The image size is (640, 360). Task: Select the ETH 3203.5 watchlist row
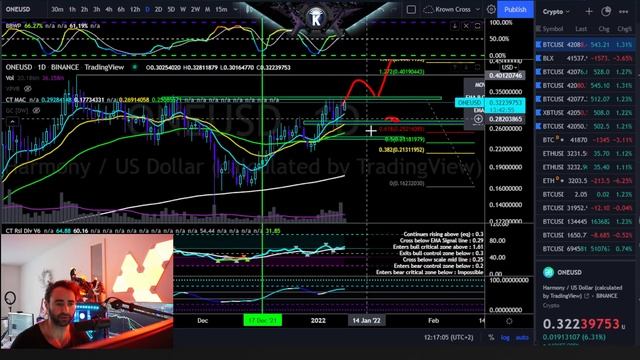[586, 181]
